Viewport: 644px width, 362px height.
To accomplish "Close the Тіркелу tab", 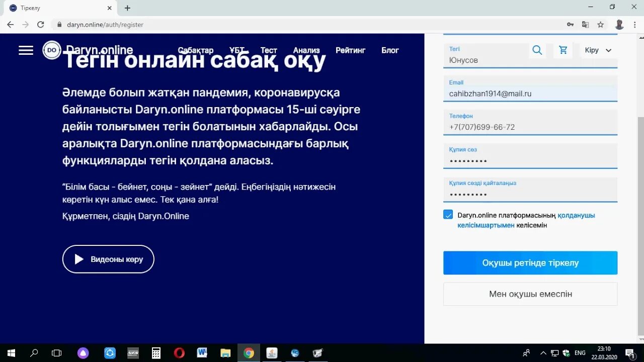I will point(110,8).
